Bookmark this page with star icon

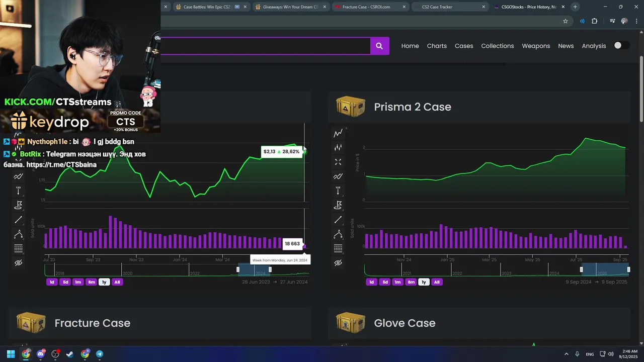566,21
